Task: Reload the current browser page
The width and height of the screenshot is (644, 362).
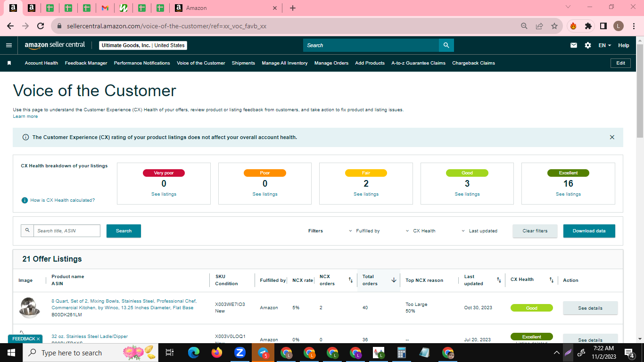Action: (41, 26)
